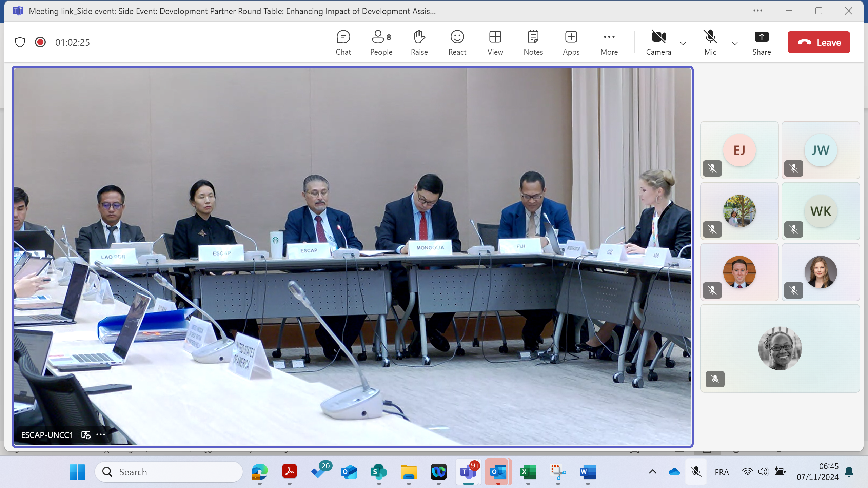The height and width of the screenshot is (488, 868).
Task: Click the red recording indicator
Action: (40, 42)
